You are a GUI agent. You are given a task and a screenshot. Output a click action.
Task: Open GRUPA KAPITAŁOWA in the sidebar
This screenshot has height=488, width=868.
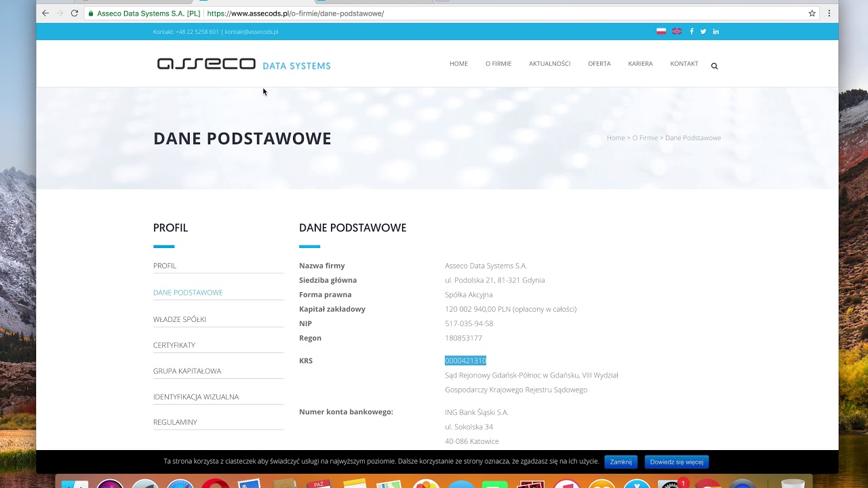[187, 371]
